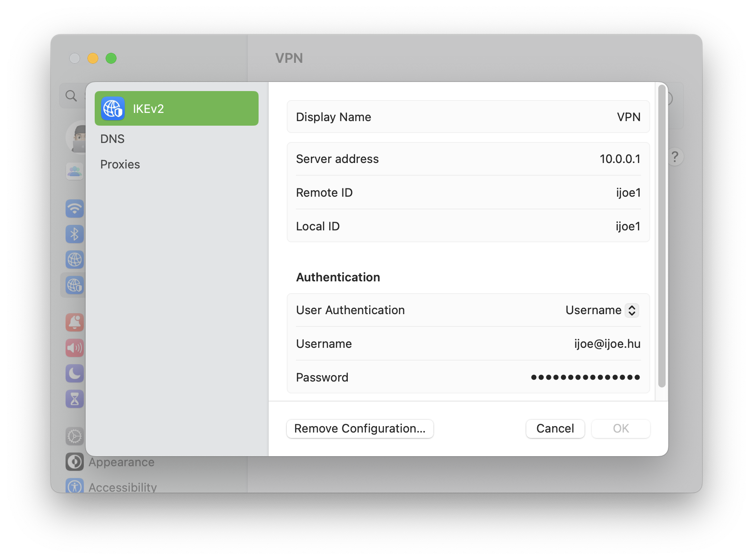Edit the Server address value 10.0.0.1
The image size is (753, 560).
click(620, 159)
